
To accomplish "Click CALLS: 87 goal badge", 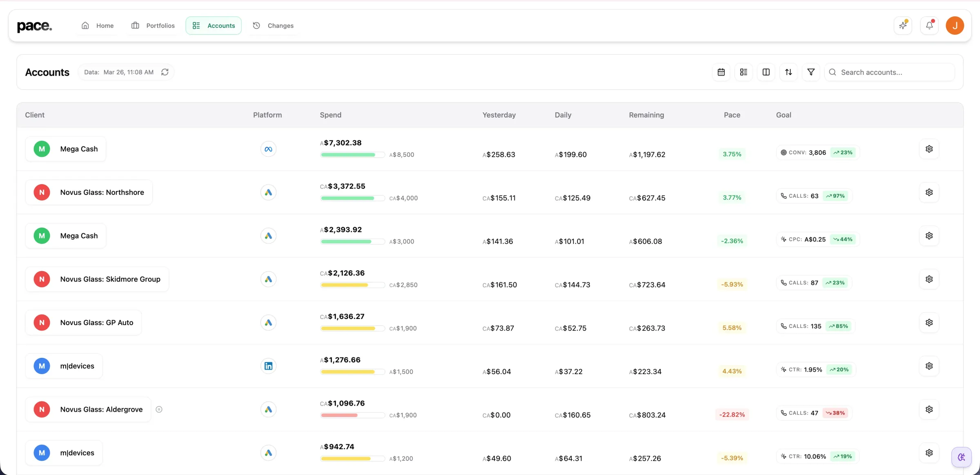I will (x=813, y=283).
